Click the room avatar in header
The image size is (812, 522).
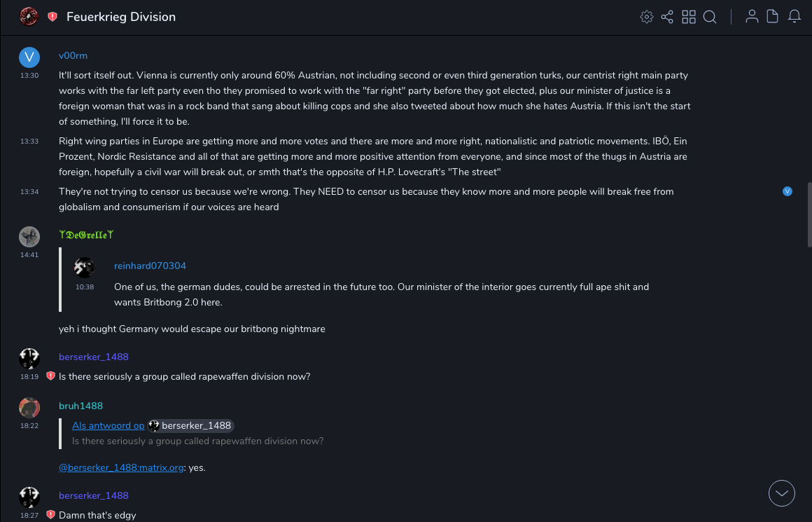coord(29,17)
